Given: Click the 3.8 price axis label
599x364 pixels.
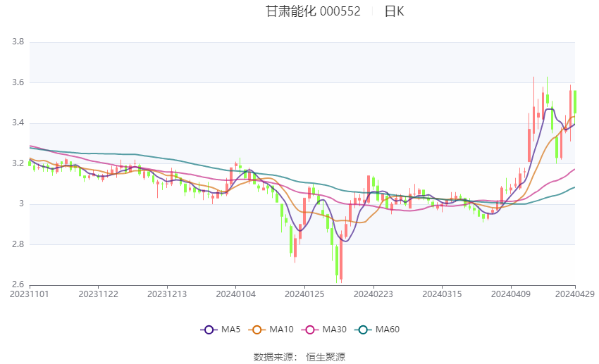Looking at the screenshot, I should (18, 42).
